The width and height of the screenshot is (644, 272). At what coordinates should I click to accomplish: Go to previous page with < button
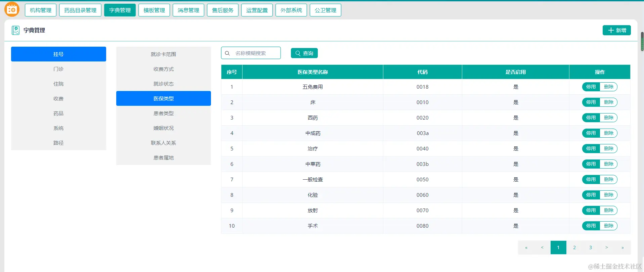click(542, 247)
